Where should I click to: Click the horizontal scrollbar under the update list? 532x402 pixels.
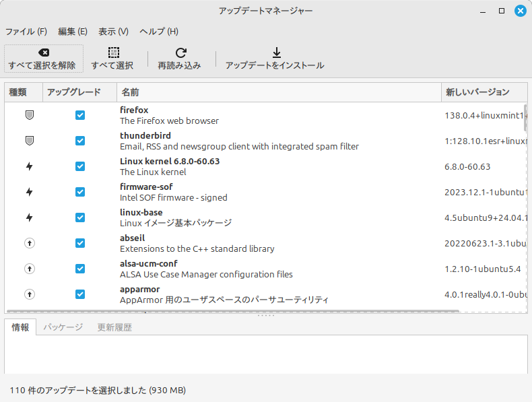[233, 310]
